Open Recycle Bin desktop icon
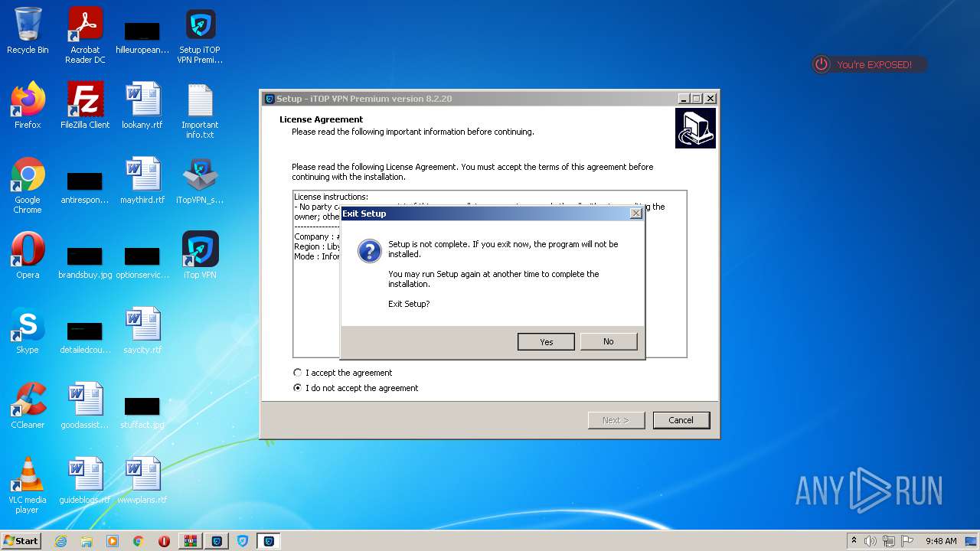Image resolution: width=980 pixels, height=551 pixels. pyautogui.click(x=28, y=31)
